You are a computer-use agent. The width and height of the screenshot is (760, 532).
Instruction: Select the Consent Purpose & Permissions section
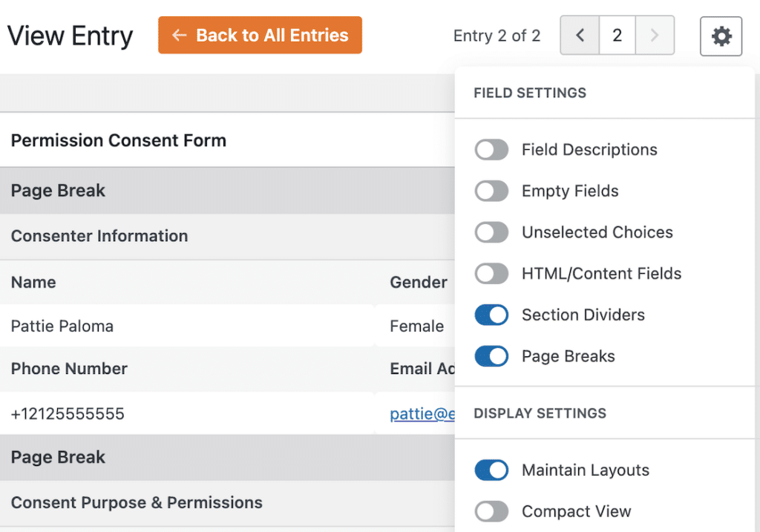pos(137,502)
